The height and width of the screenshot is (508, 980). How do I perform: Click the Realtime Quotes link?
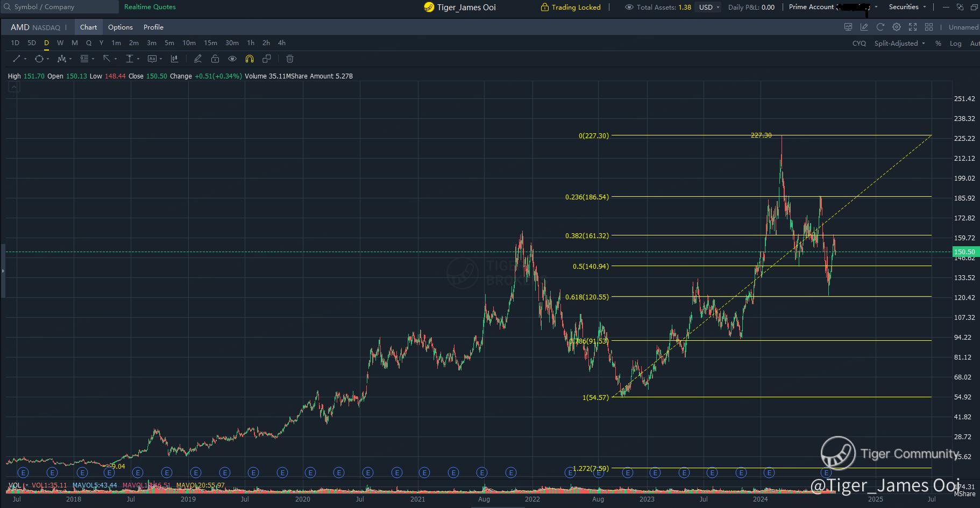[150, 7]
